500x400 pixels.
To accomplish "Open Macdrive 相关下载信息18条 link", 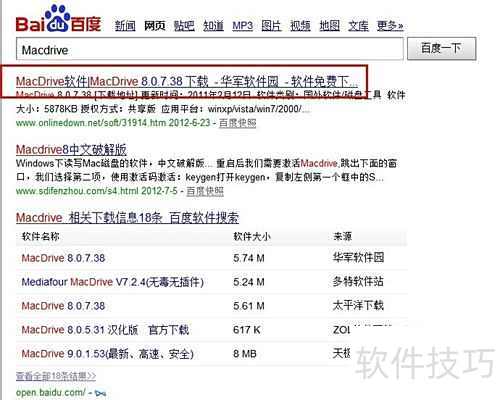I will coord(127,218).
